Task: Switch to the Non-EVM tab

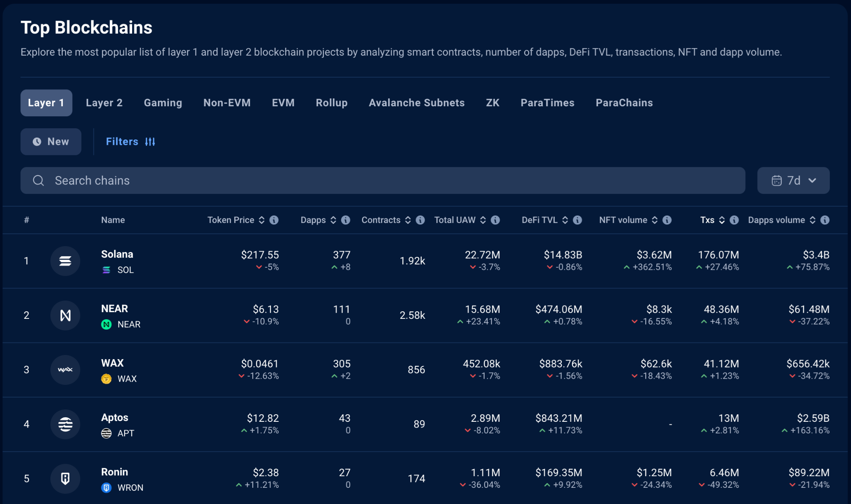Action: 227,103
